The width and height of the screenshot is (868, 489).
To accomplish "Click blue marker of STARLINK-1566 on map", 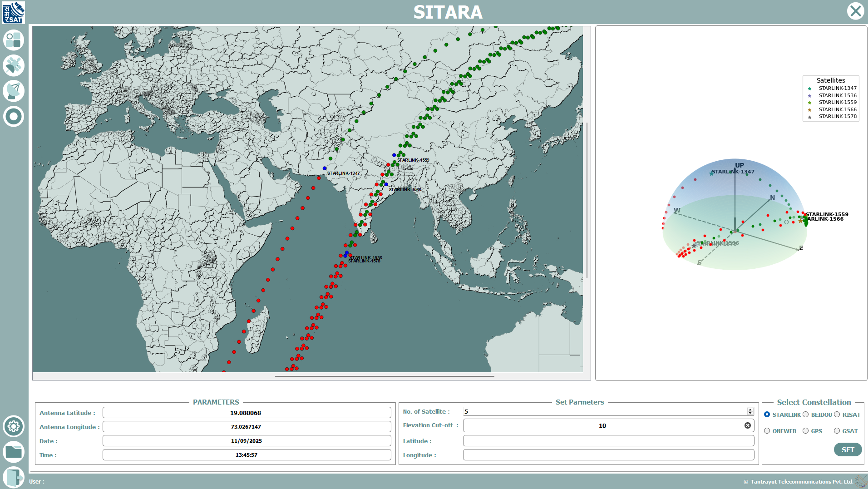I will click(386, 184).
